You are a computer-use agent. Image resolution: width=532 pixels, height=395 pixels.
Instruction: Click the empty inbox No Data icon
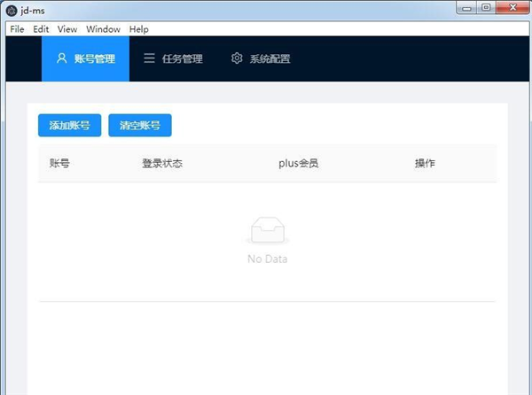[x=268, y=230]
